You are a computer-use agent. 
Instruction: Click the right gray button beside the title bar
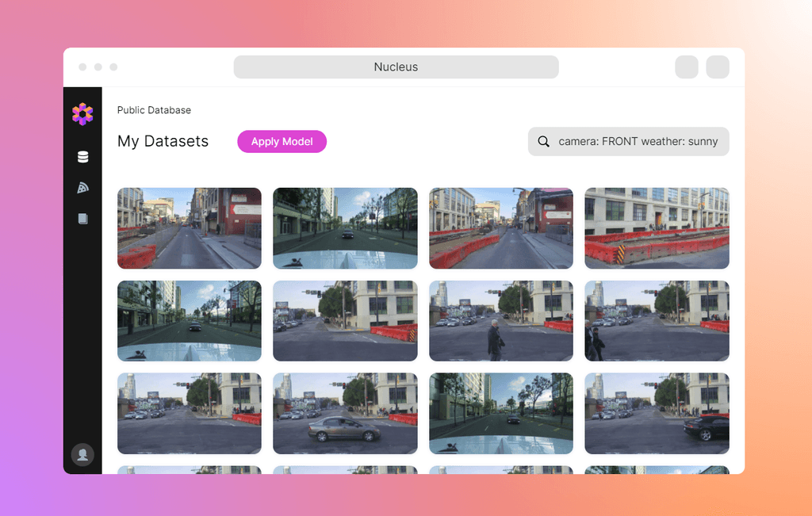coord(718,67)
